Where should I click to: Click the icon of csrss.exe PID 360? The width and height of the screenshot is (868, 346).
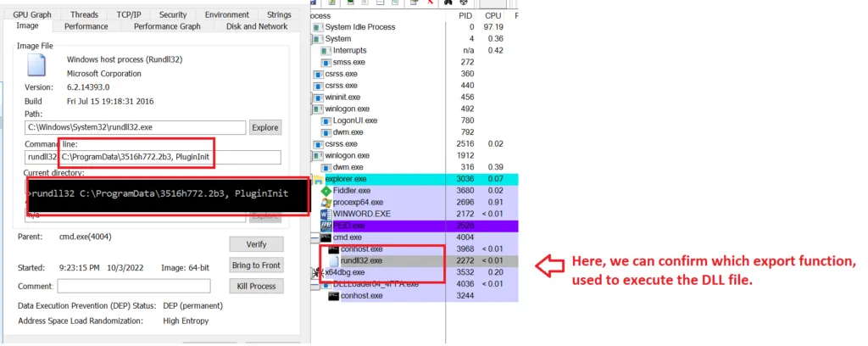tap(319, 74)
